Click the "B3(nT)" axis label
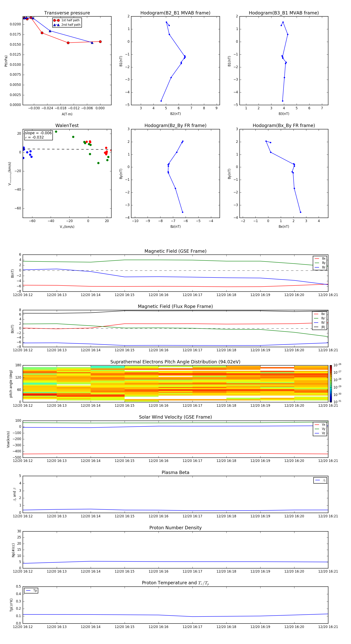This screenshot has width=351, height=644. click(x=284, y=114)
